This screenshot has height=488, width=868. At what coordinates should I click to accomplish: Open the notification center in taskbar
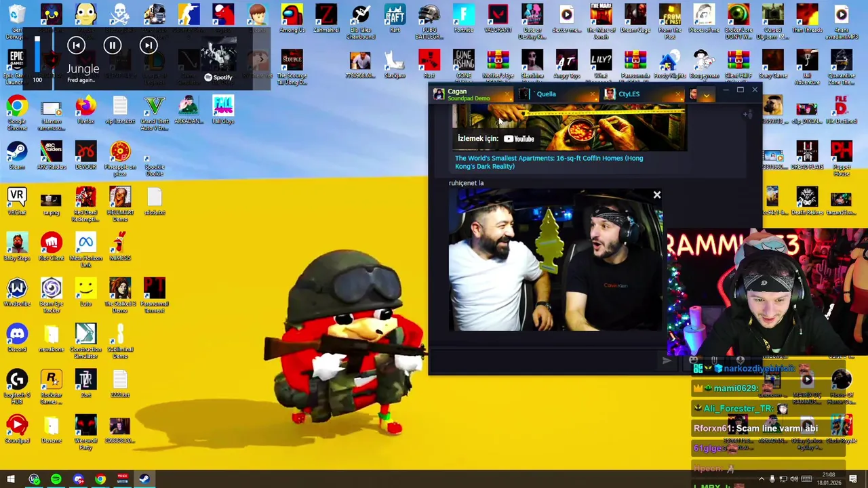coord(853,479)
